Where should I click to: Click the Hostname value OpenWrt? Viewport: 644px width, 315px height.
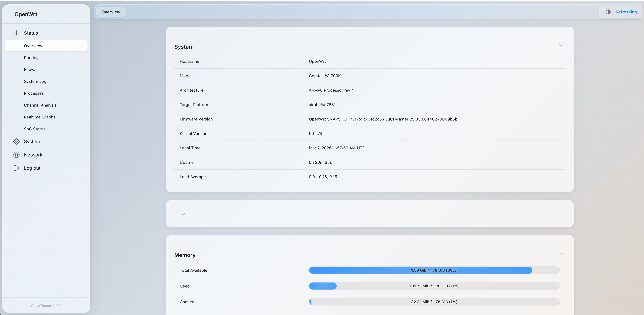tap(317, 61)
